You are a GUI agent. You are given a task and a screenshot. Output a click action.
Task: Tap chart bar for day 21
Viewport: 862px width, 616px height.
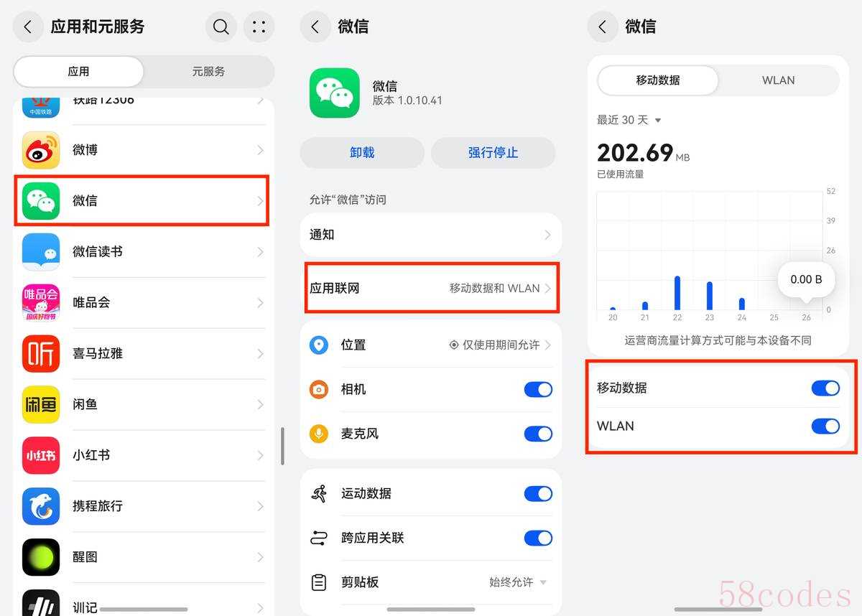pos(645,306)
